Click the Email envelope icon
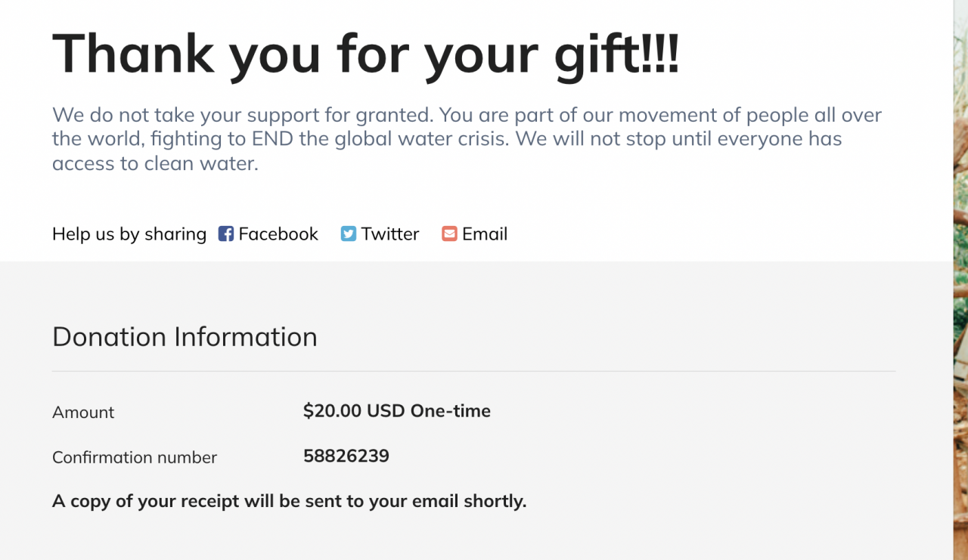Viewport: 968px width, 560px height. (449, 234)
